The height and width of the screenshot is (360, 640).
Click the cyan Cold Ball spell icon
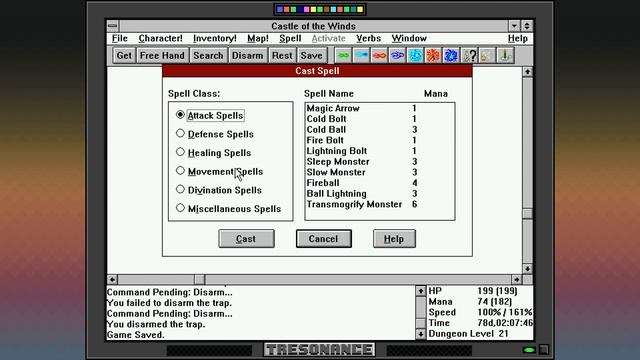[415, 55]
